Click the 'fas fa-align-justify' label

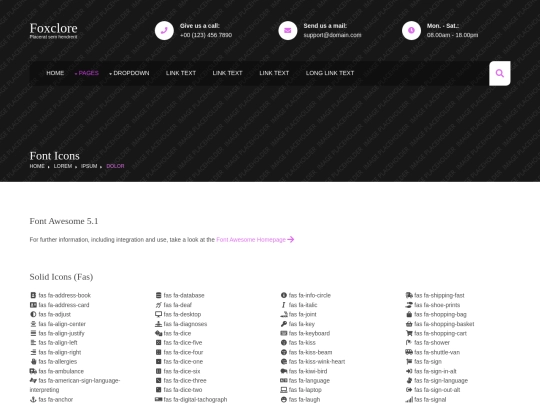62,333
